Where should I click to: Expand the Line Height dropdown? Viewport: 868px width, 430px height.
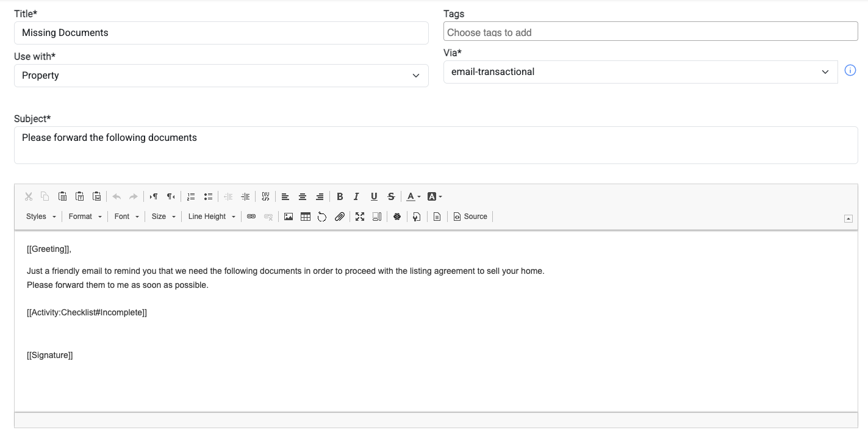coord(212,217)
